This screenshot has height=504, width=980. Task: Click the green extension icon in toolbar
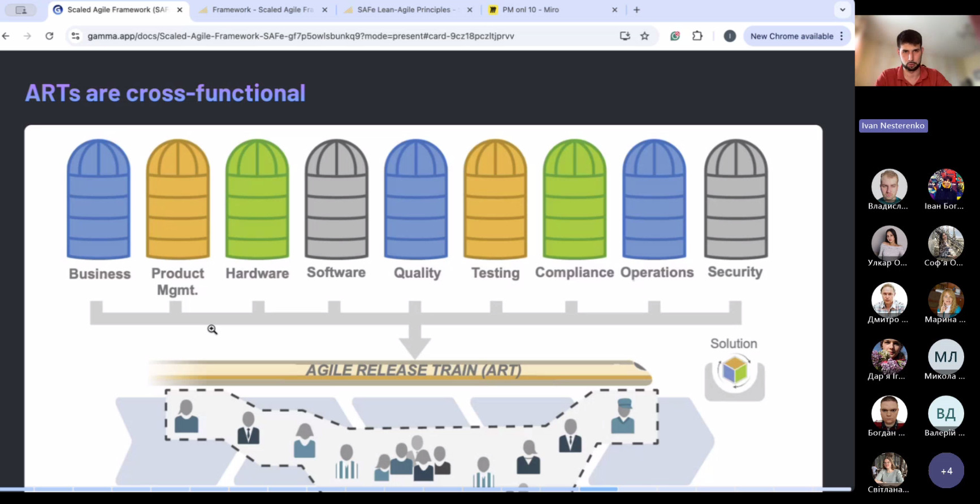(675, 36)
